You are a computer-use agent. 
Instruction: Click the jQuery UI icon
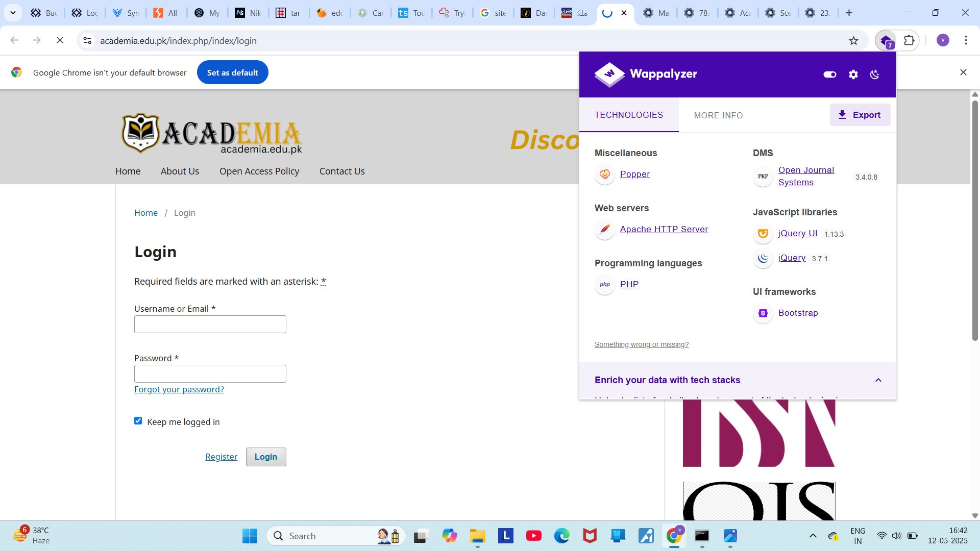[x=763, y=234]
